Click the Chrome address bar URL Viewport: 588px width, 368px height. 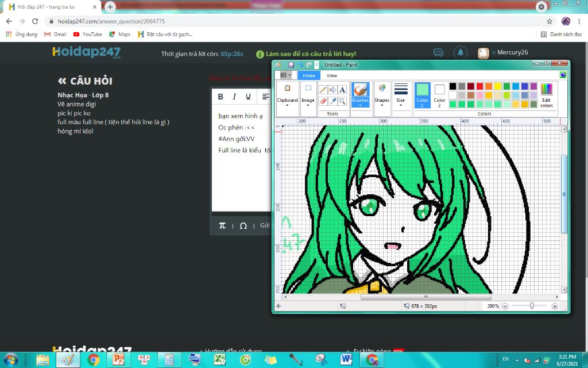[111, 21]
